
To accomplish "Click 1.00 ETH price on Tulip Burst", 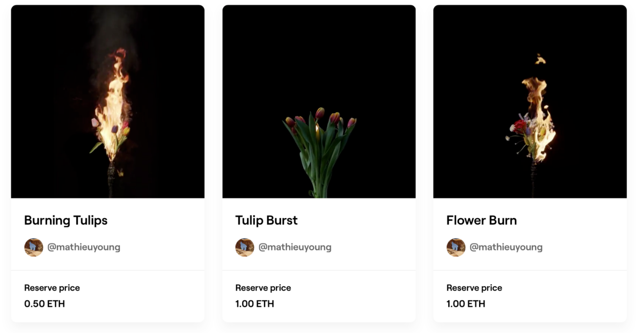I will tap(254, 304).
